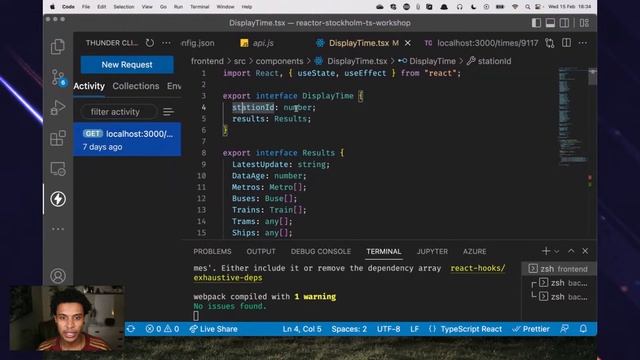Open the Remote Explorer view

tap(58, 169)
